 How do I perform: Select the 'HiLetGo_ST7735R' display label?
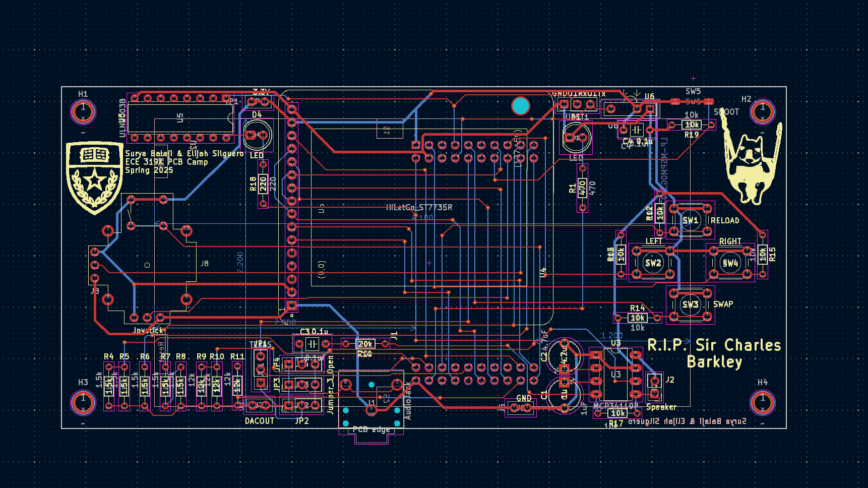419,207
